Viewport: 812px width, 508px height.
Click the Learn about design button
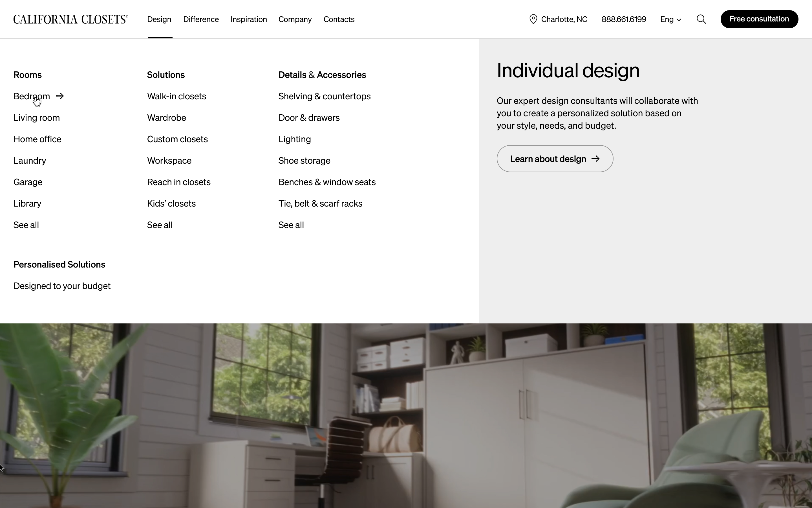pos(555,159)
